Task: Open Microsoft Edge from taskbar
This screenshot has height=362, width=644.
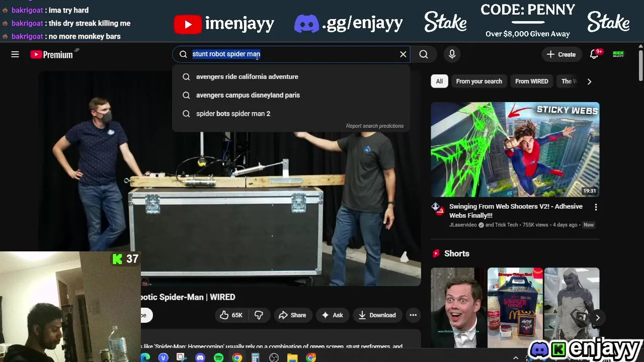Action: [145, 357]
